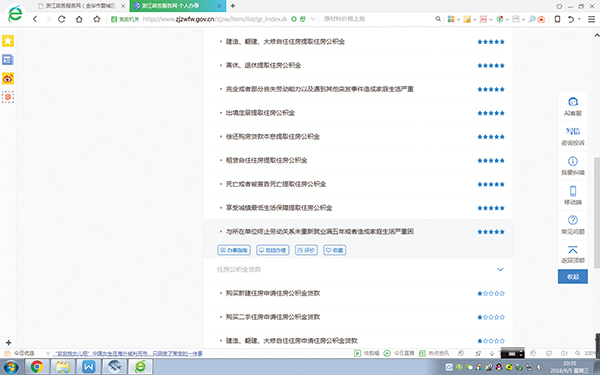Click the magnifier search icon in toolbar
The height and width of the screenshot is (375, 600).
(438, 19)
